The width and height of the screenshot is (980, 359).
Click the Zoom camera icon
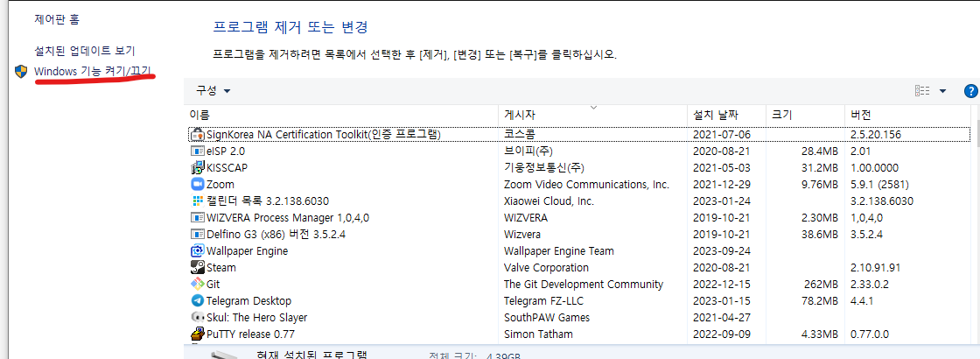(198, 185)
